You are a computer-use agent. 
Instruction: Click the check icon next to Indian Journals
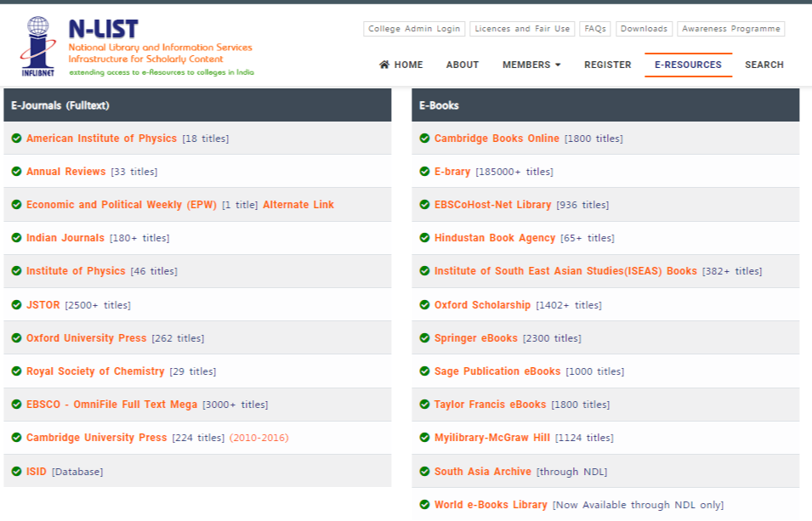coord(16,238)
